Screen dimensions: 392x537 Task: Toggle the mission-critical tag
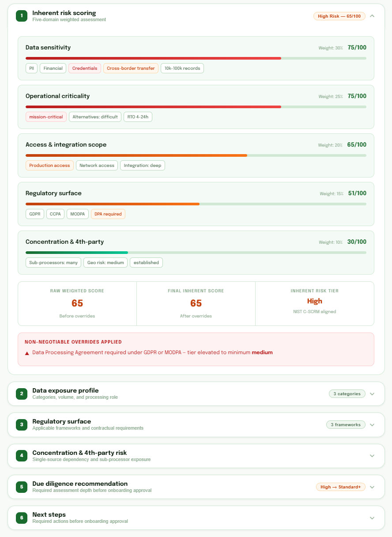tap(46, 117)
